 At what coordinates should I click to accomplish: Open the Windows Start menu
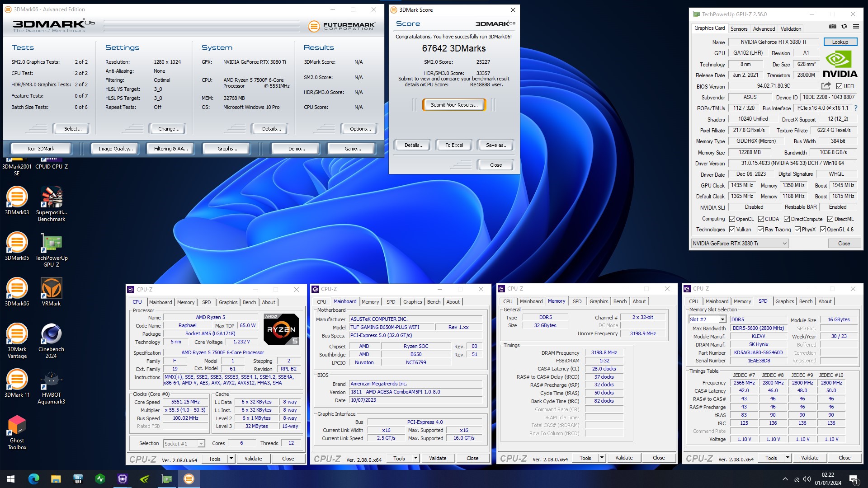coord(11,479)
